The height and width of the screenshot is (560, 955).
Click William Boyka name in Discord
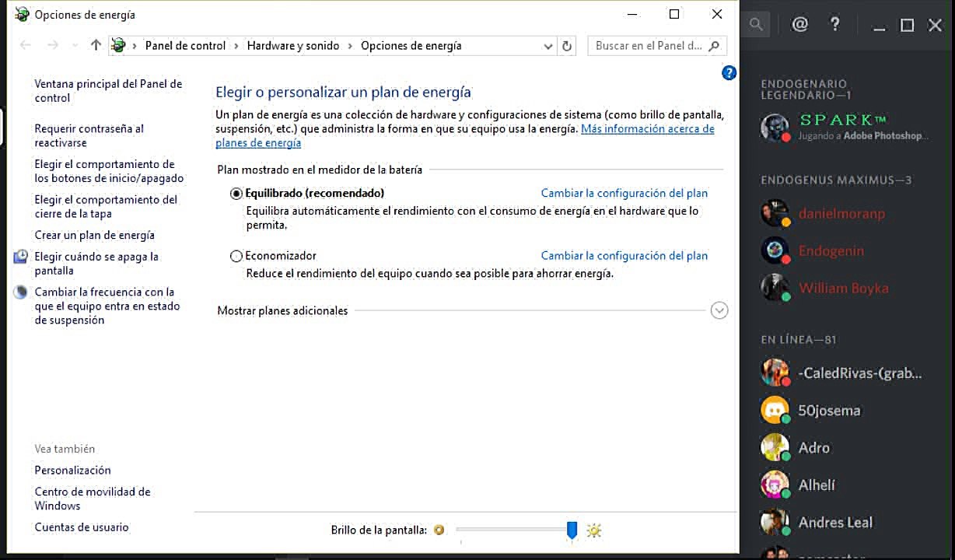pyautogui.click(x=843, y=288)
